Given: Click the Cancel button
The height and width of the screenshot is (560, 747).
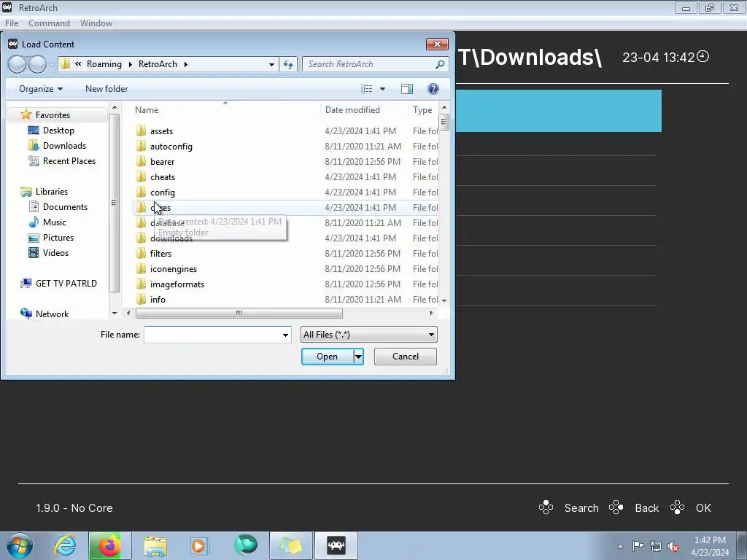Looking at the screenshot, I should tap(406, 357).
